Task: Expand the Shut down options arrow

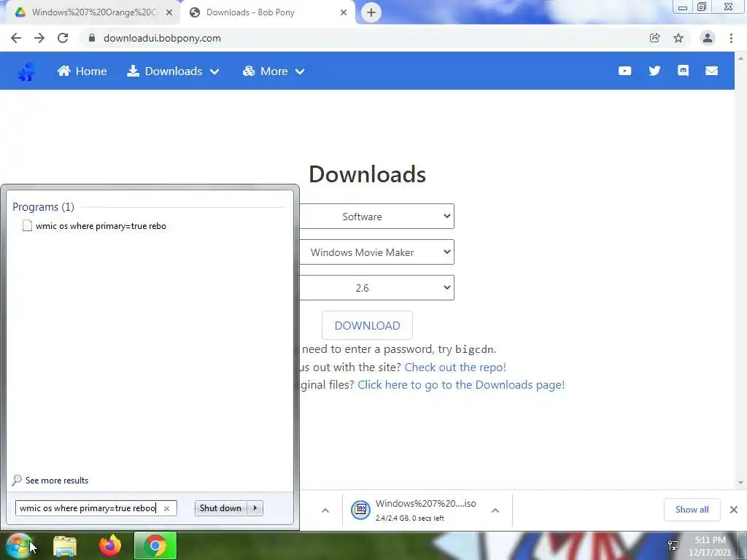Action: [255, 508]
